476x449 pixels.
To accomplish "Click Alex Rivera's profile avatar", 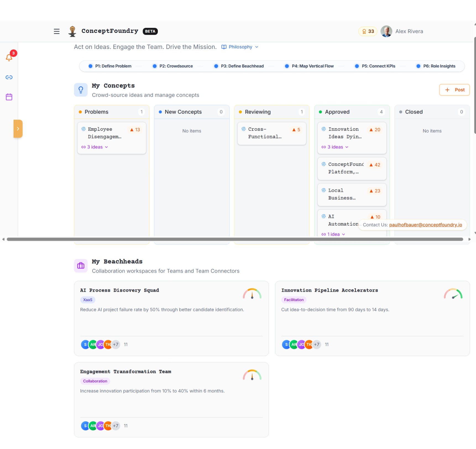I will tap(386, 31).
